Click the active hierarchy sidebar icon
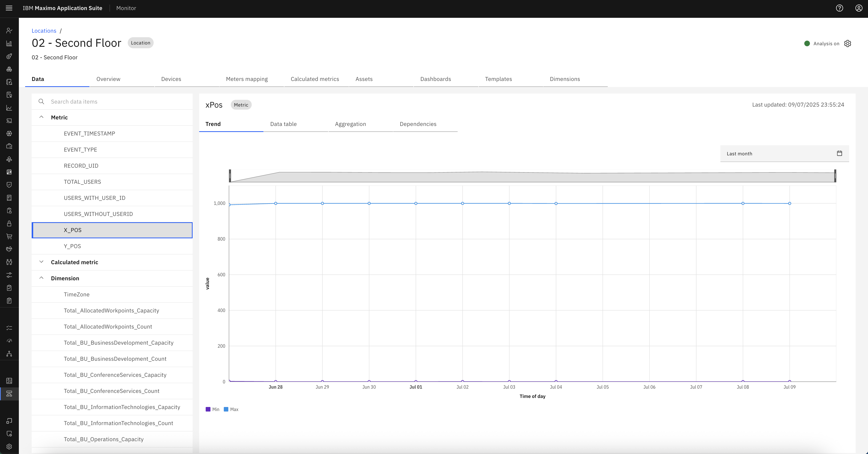Screen dimensions: 868x454 (9, 393)
